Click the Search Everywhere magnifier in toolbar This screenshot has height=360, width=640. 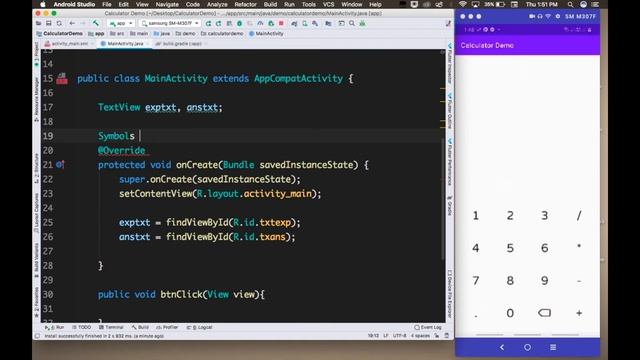(352, 24)
